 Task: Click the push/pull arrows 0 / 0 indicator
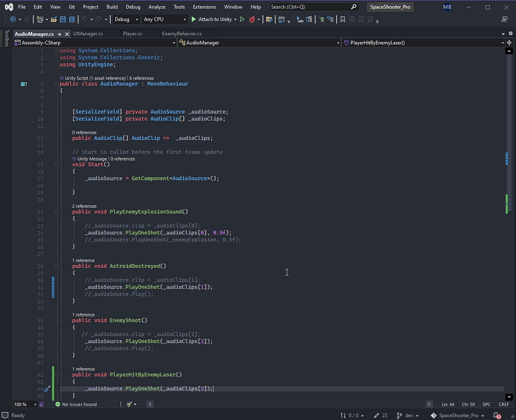click(352, 415)
